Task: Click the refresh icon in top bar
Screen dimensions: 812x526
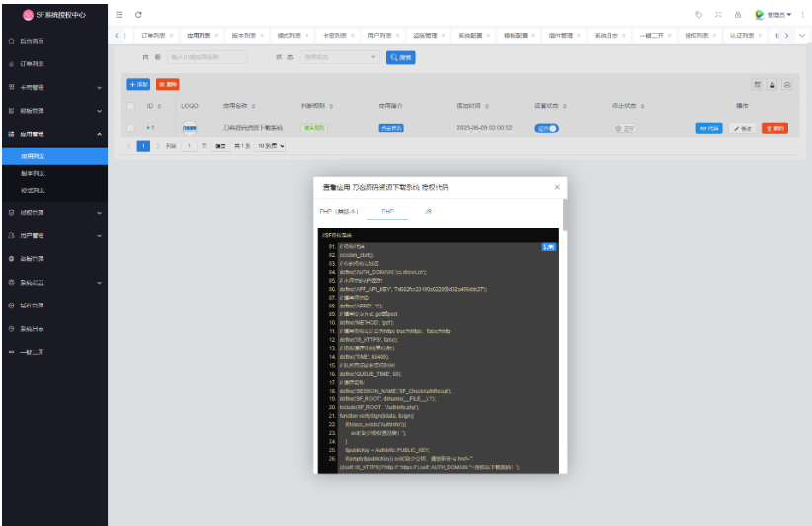Action: coord(138,14)
